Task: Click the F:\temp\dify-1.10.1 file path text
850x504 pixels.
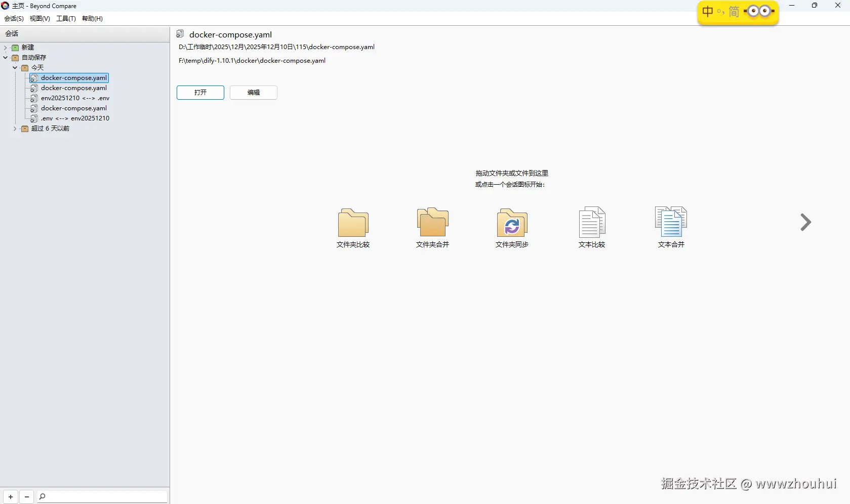Action: pyautogui.click(x=252, y=61)
